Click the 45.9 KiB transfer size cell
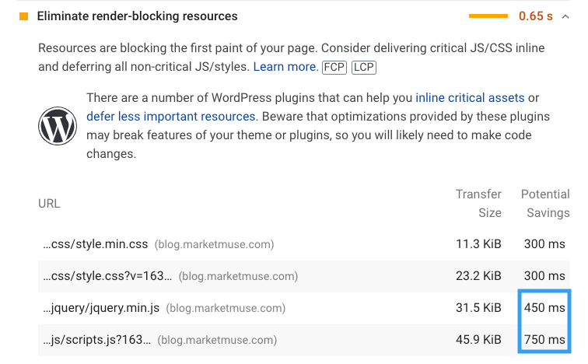The image size is (588, 364). click(x=478, y=340)
